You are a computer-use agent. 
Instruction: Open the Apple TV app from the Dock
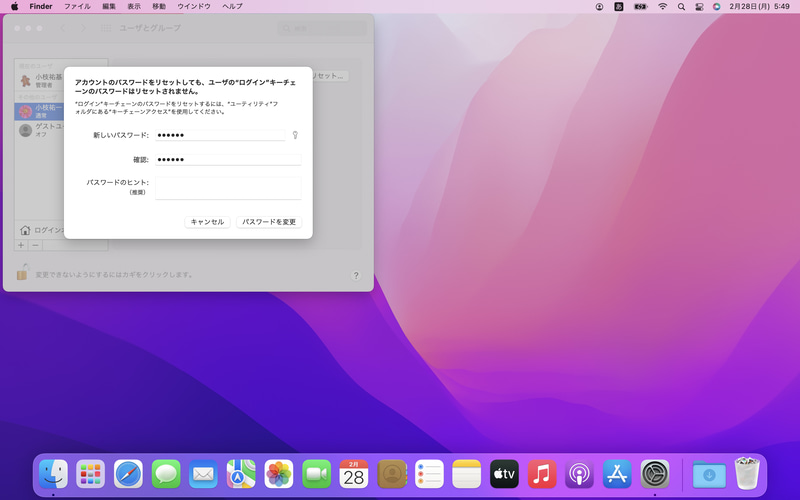point(504,474)
